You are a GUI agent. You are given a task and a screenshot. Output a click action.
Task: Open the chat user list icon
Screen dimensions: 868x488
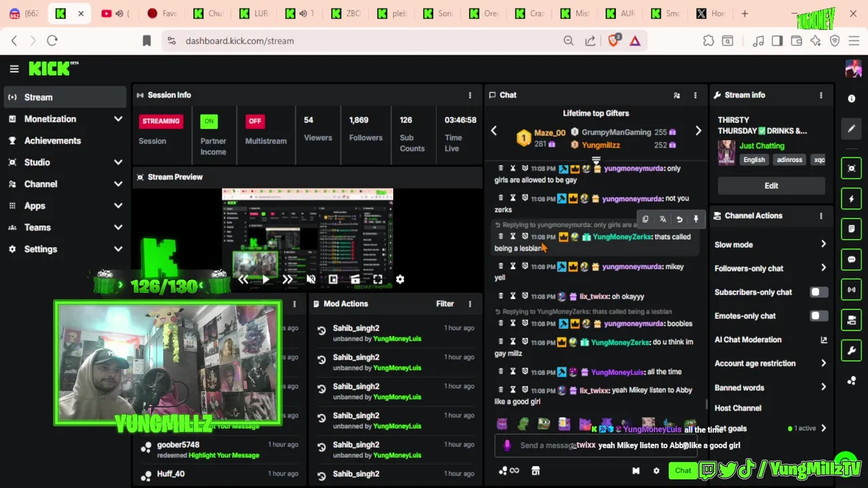[x=677, y=96]
